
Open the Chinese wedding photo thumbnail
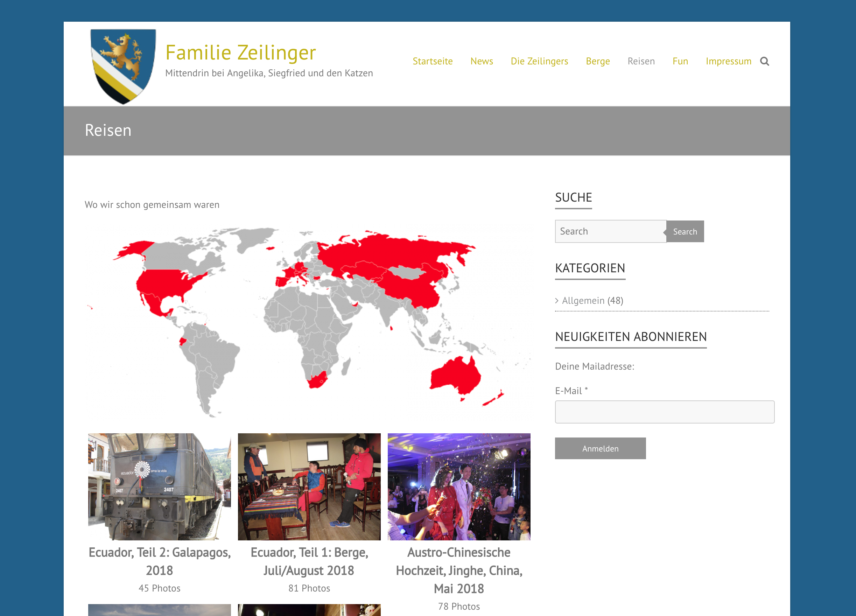pos(459,486)
